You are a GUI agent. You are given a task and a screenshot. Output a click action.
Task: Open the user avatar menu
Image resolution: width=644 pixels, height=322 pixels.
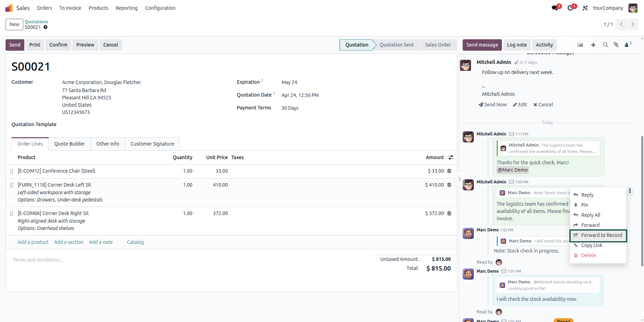(633, 8)
